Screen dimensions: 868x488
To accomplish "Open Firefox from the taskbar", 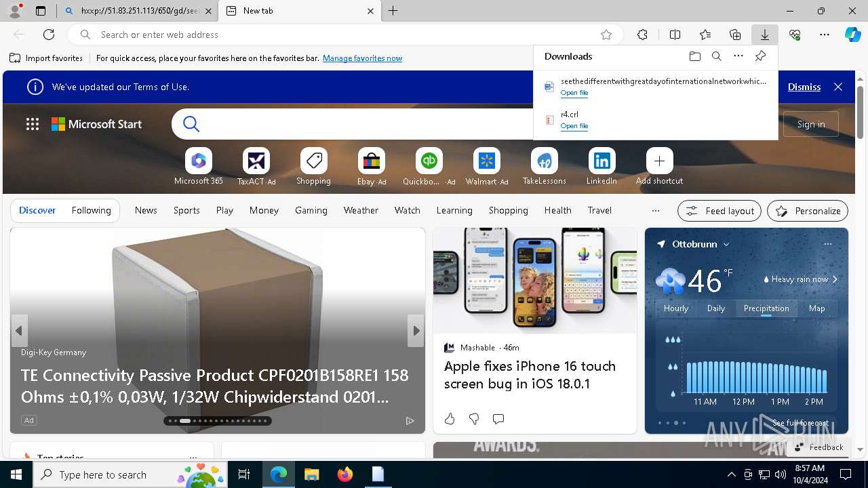I will tap(345, 474).
